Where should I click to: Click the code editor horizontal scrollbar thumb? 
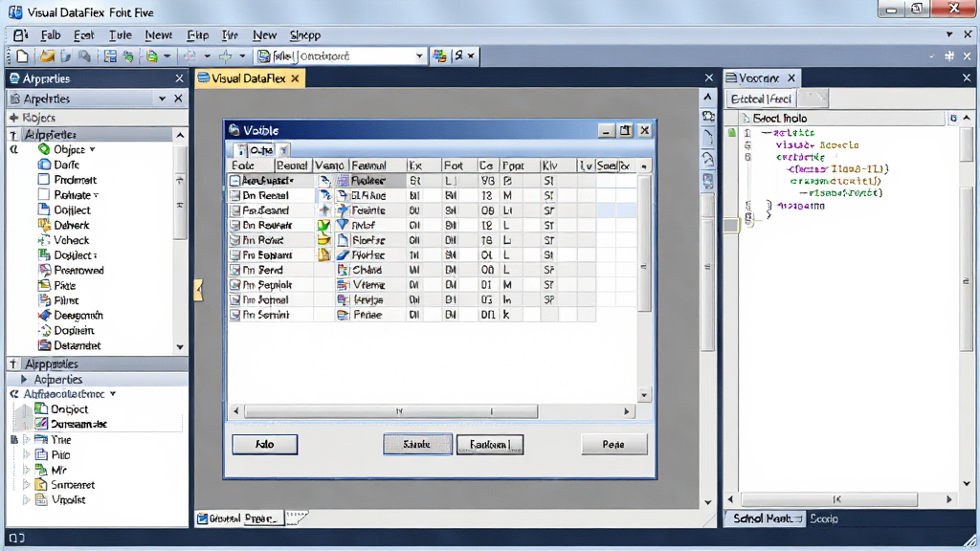click(x=830, y=499)
